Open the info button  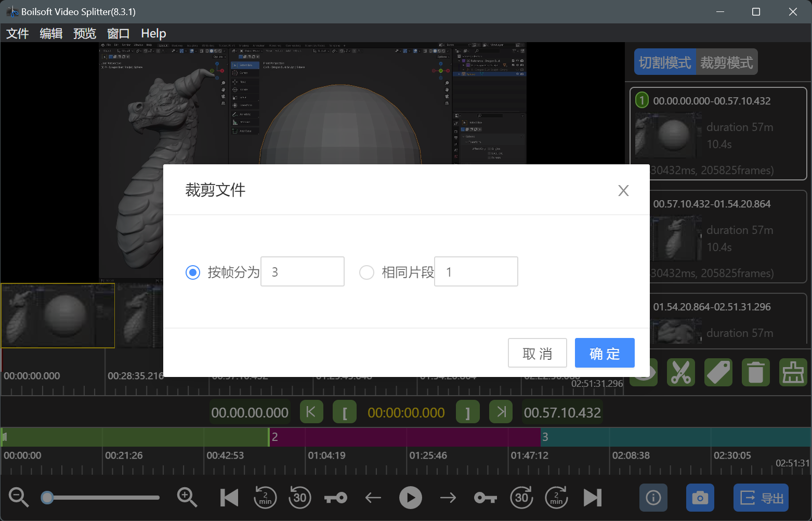653,498
